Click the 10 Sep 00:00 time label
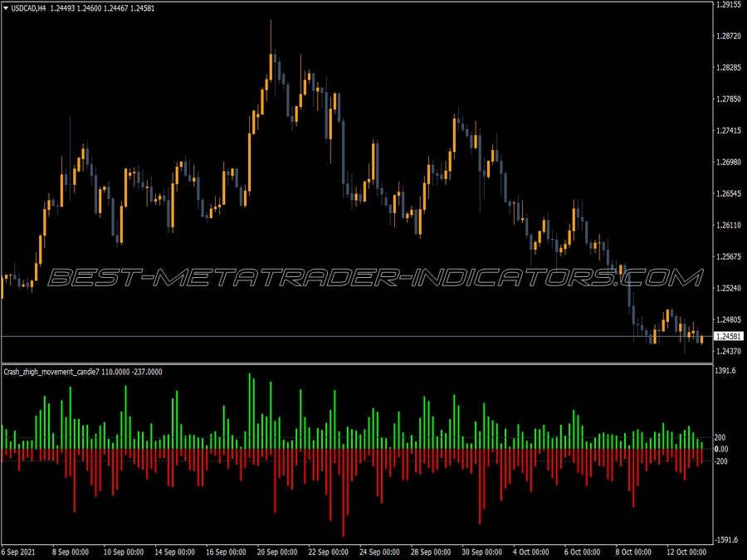 point(124,552)
